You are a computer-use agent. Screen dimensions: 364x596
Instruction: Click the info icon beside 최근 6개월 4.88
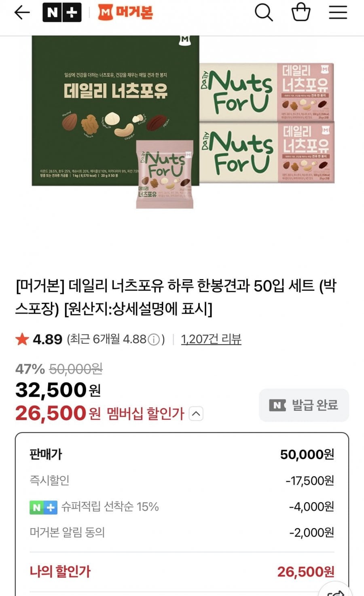point(154,340)
